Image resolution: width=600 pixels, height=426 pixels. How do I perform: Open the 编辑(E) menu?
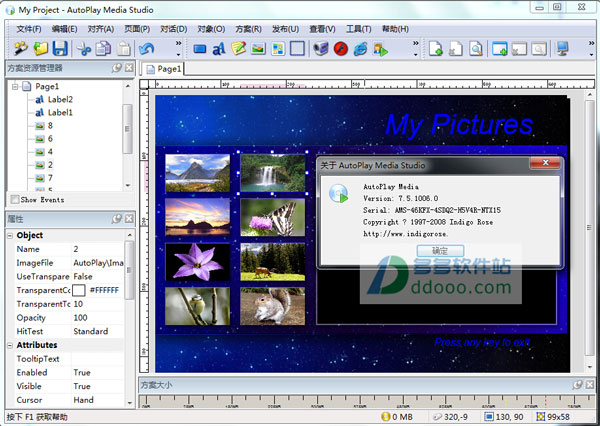pos(65,29)
